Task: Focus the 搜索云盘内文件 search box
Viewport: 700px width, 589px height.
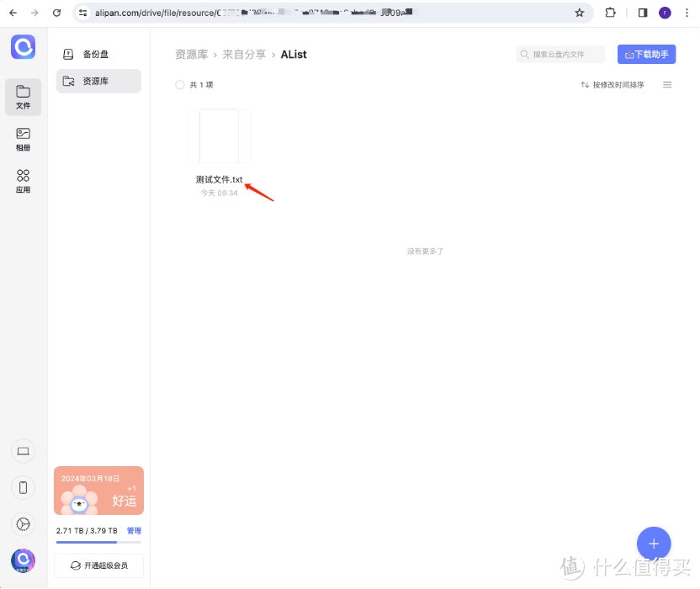Action: click(x=560, y=55)
